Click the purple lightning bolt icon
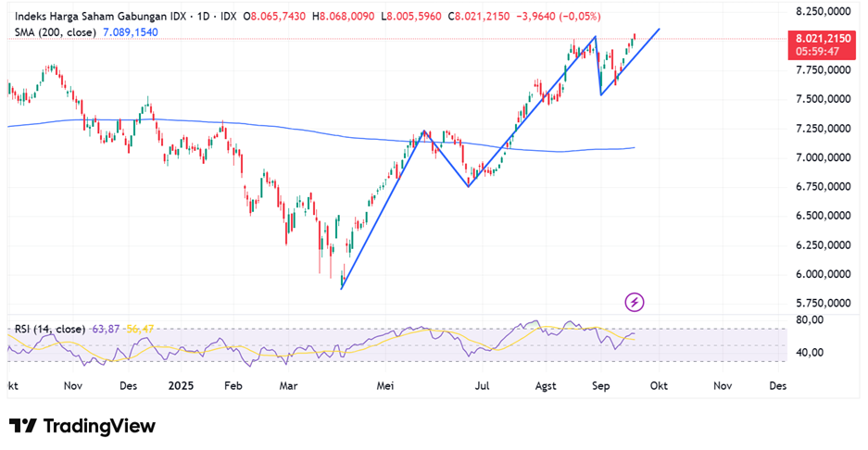Image resolution: width=868 pixels, height=450 pixels. [635, 302]
